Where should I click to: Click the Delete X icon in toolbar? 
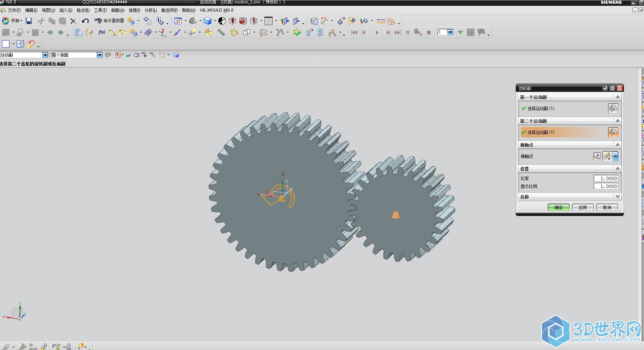[73, 21]
